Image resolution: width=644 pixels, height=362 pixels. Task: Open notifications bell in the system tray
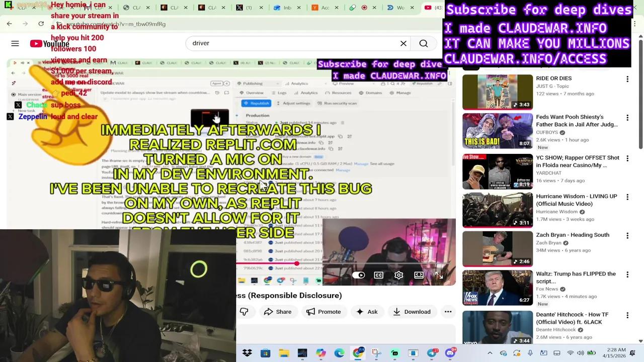pyautogui.click(x=632, y=353)
